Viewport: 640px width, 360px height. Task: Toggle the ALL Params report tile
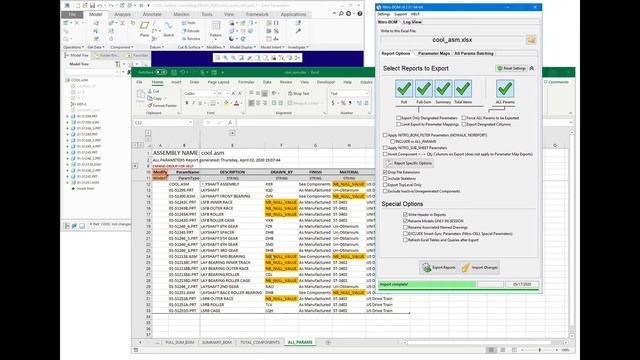tap(505, 89)
